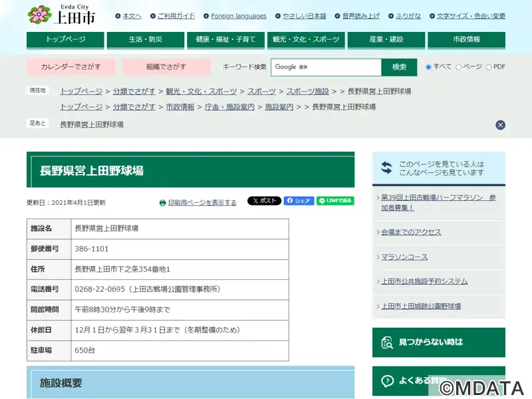Click the postal code 386-1101

(92, 249)
